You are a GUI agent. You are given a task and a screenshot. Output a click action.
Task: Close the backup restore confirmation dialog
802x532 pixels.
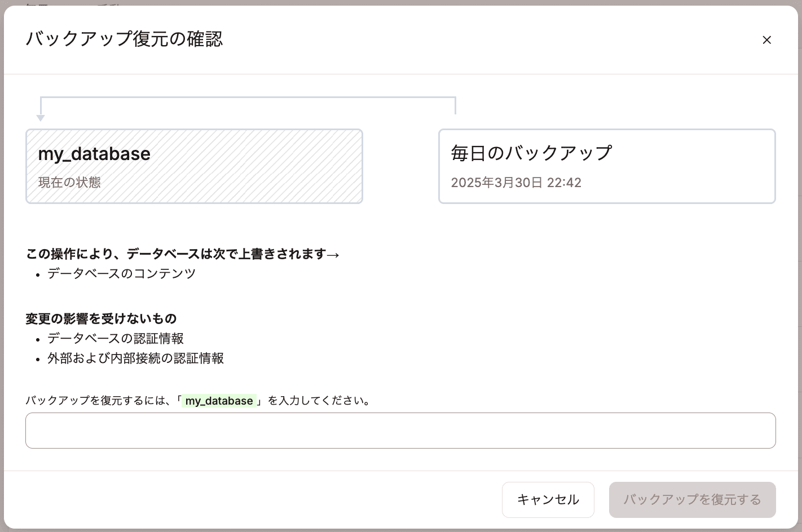766,40
